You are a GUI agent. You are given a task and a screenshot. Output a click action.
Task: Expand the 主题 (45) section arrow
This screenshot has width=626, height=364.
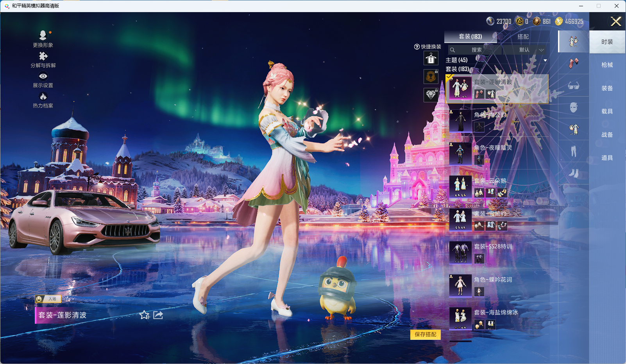tap(545, 60)
